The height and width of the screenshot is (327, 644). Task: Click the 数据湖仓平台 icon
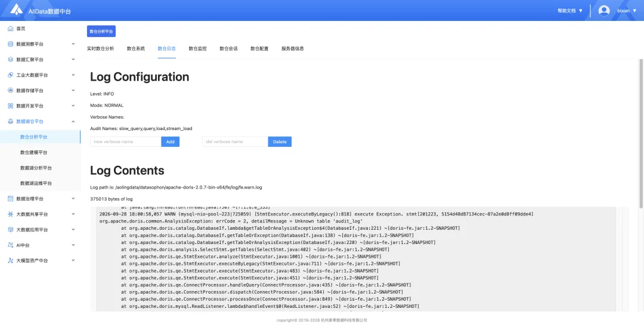(11, 122)
